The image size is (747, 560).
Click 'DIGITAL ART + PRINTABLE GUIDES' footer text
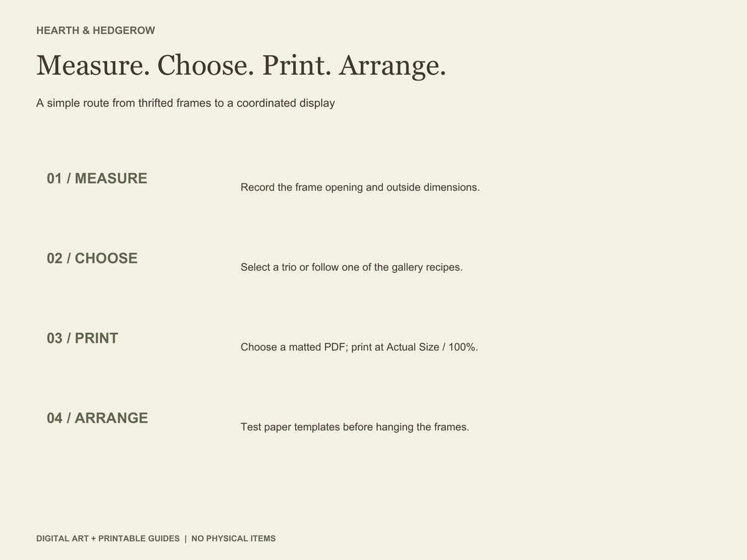point(108,539)
